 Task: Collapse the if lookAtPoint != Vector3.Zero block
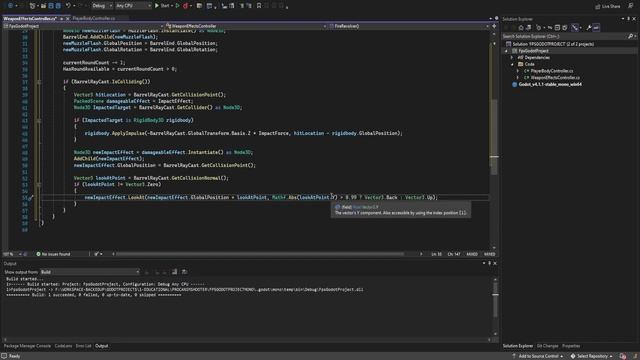click(39, 184)
